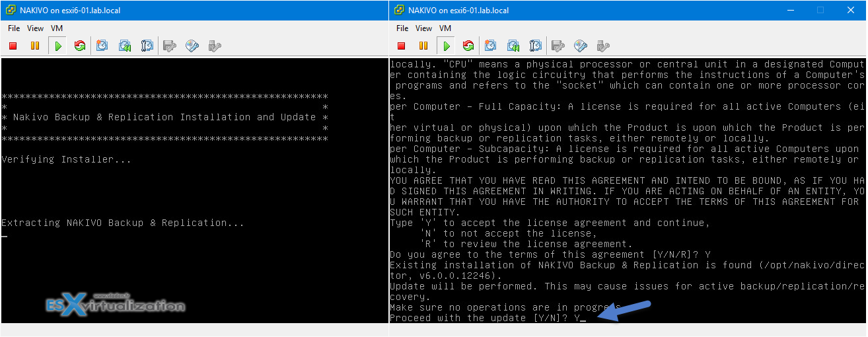
Task: Click right window title 'NAKIVO on esxi6-01.lab.local'
Action: coord(458,11)
